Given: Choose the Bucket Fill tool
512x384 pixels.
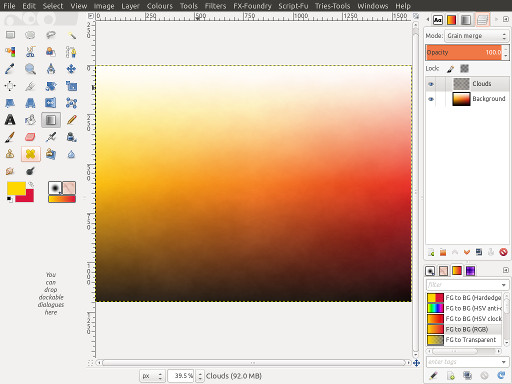Looking at the screenshot, I should [x=30, y=120].
